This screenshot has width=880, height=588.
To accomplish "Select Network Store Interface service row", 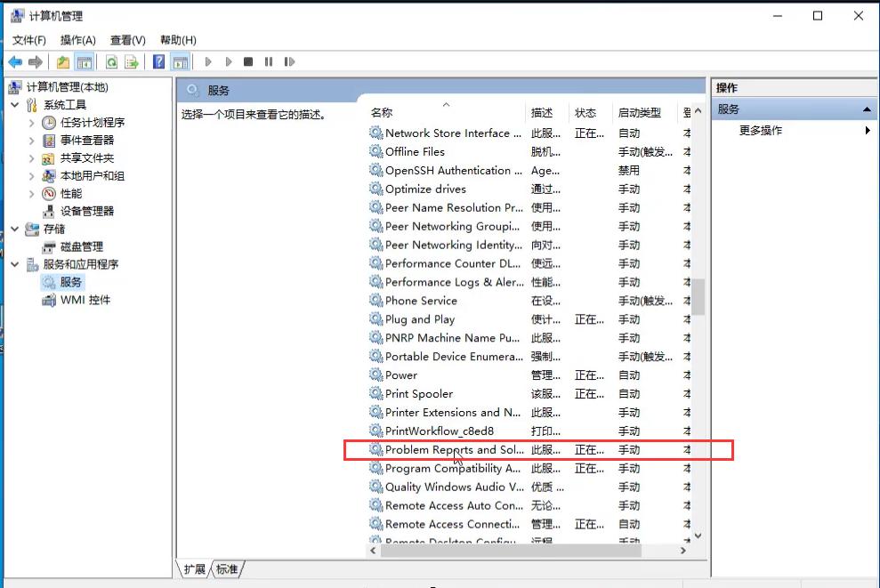I will pos(529,133).
